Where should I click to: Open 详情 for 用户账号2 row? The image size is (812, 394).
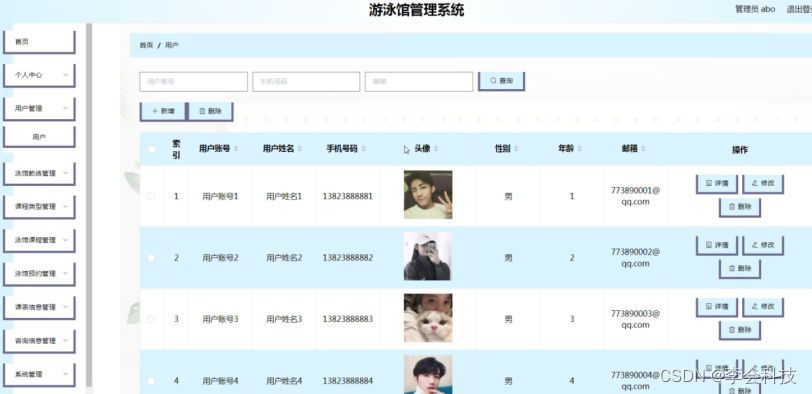[717, 245]
